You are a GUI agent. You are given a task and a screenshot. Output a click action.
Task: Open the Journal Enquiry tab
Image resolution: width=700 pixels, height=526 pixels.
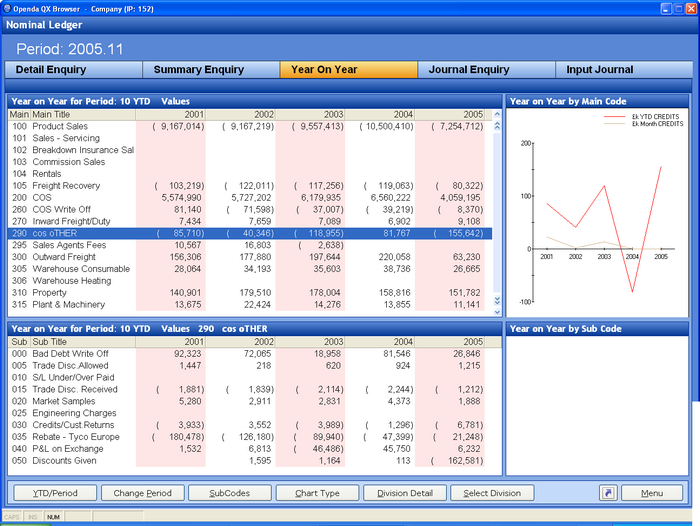(486, 70)
